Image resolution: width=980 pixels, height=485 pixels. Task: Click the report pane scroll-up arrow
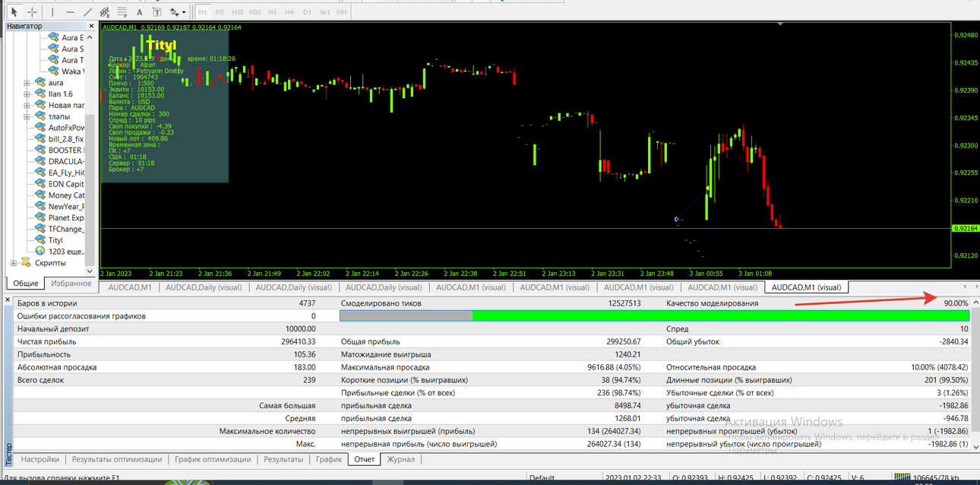[x=975, y=303]
